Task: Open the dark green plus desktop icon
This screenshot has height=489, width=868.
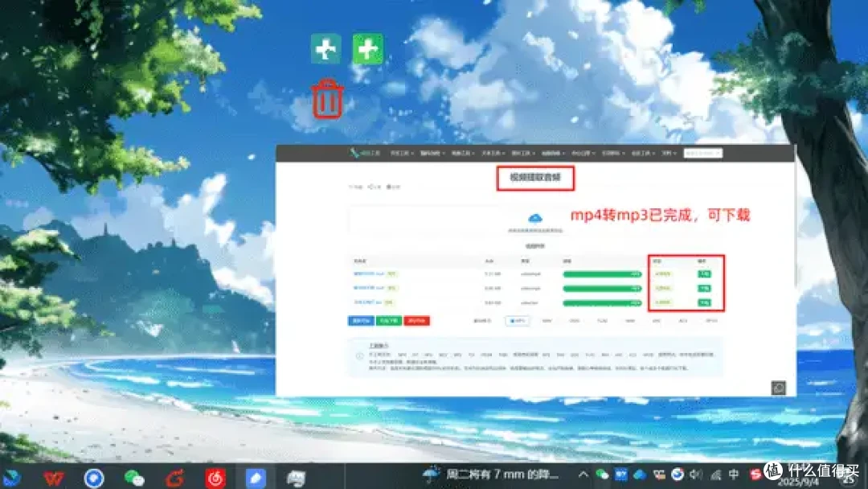Action: coord(325,49)
